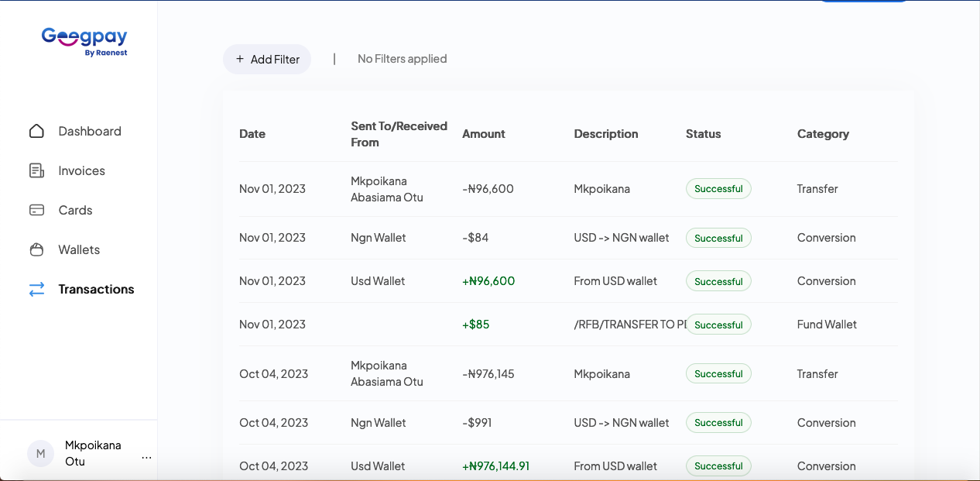This screenshot has width=980, height=481.
Task: Go to the Wallets menu item
Action: [x=79, y=249]
